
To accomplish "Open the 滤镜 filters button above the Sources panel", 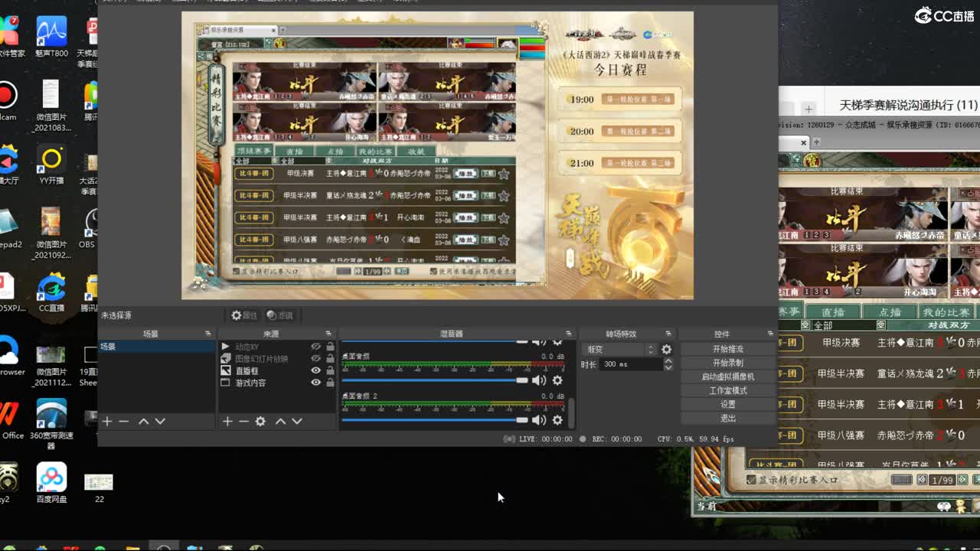I will (x=279, y=315).
